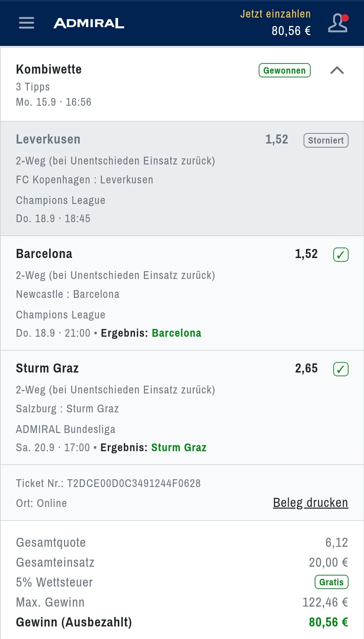Click the Storniert badge for Leverkusen
The width and height of the screenshot is (364, 639).
point(326,140)
